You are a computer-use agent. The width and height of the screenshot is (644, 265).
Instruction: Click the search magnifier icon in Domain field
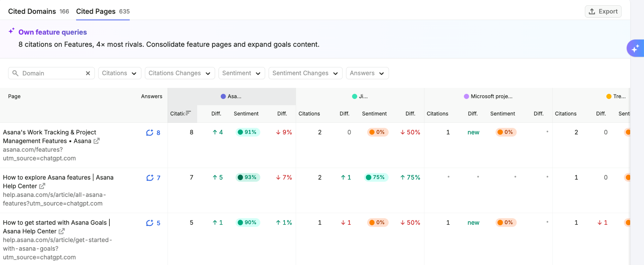tap(15, 73)
